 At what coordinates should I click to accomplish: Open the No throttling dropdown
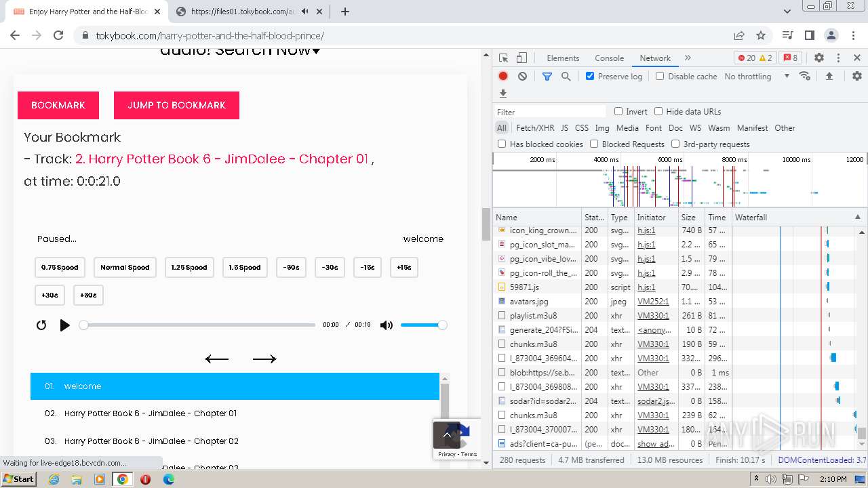coord(757,77)
